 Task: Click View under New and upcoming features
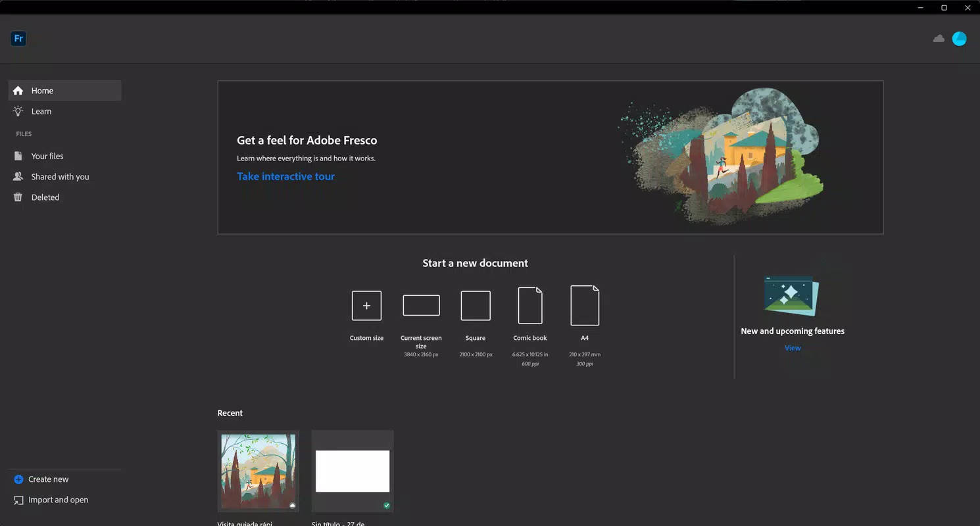[x=793, y=348]
